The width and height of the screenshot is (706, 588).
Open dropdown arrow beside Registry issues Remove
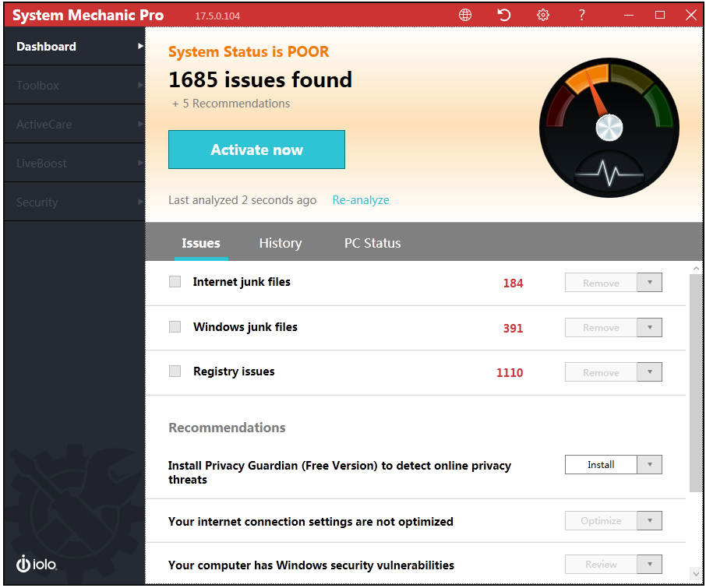[x=650, y=372]
